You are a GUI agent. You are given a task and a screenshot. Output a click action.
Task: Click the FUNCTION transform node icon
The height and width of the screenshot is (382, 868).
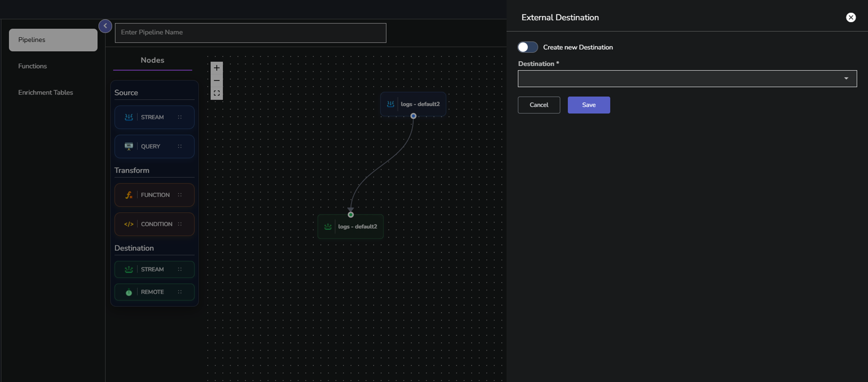pos(129,195)
